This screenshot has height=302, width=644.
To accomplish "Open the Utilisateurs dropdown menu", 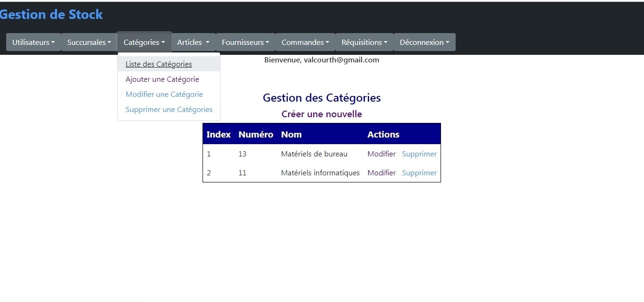I will (x=33, y=42).
